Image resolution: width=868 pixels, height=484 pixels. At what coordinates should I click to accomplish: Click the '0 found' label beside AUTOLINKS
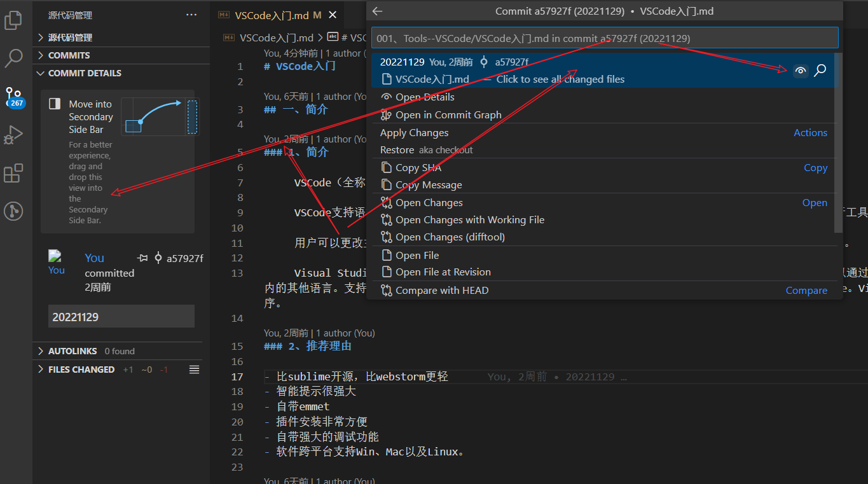point(120,351)
